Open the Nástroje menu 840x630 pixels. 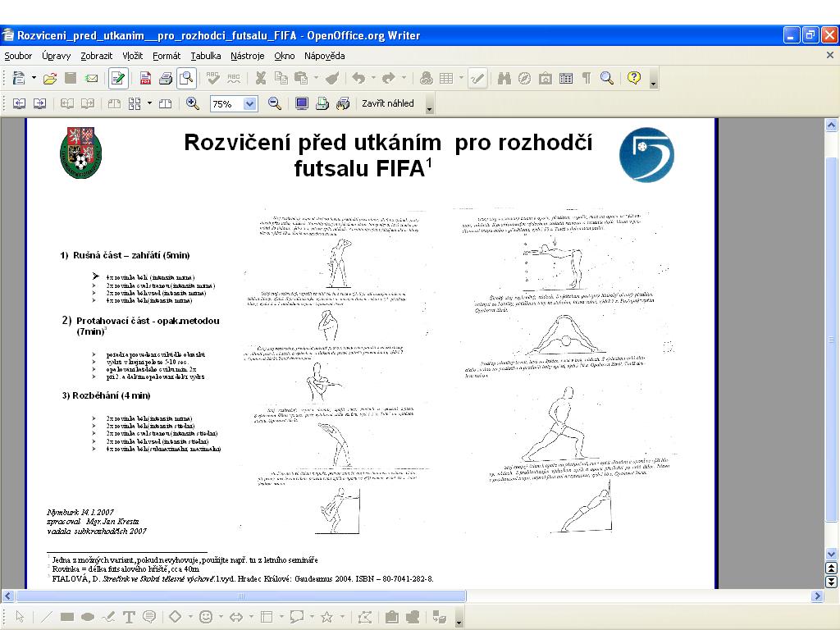point(248,56)
